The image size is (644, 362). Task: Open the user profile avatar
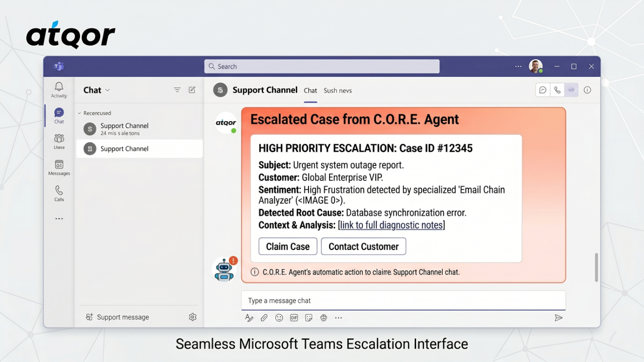coord(536,66)
